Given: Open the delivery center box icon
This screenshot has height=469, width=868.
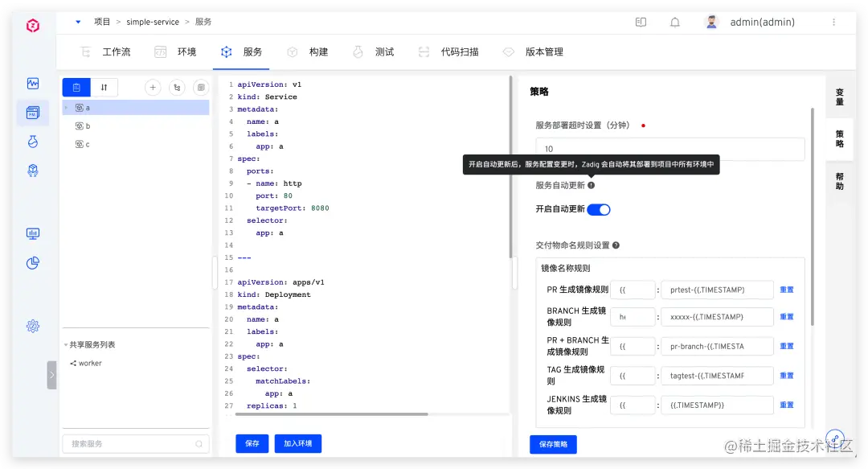Looking at the screenshot, I should [x=33, y=170].
